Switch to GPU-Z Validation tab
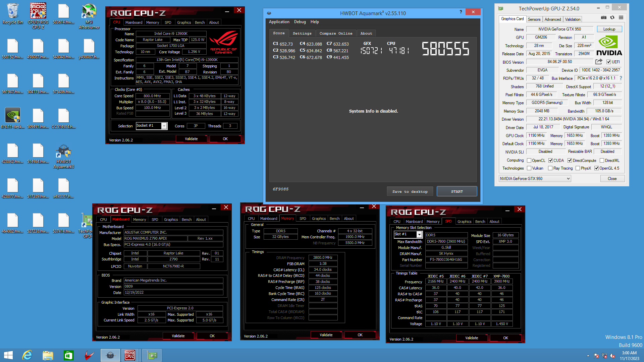 (x=573, y=19)
